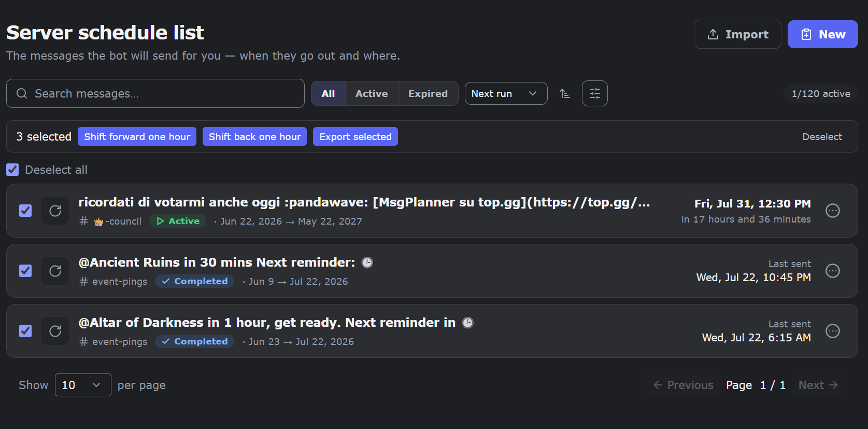Click the council channel label
This screenshot has width=868, height=429.
pyautogui.click(x=110, y=222)
